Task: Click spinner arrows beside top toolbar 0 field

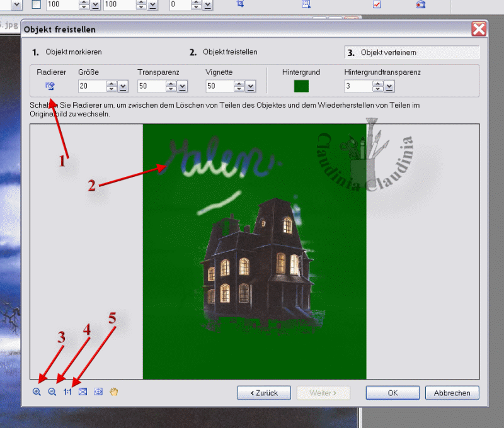Action: point(197,4)
